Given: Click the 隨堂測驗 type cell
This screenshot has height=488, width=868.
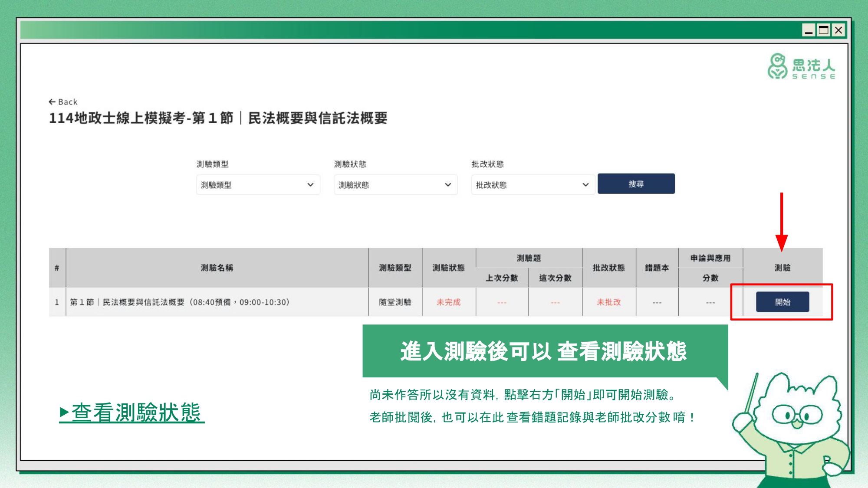Looking at the screenshot, I should tap(395, 302).
